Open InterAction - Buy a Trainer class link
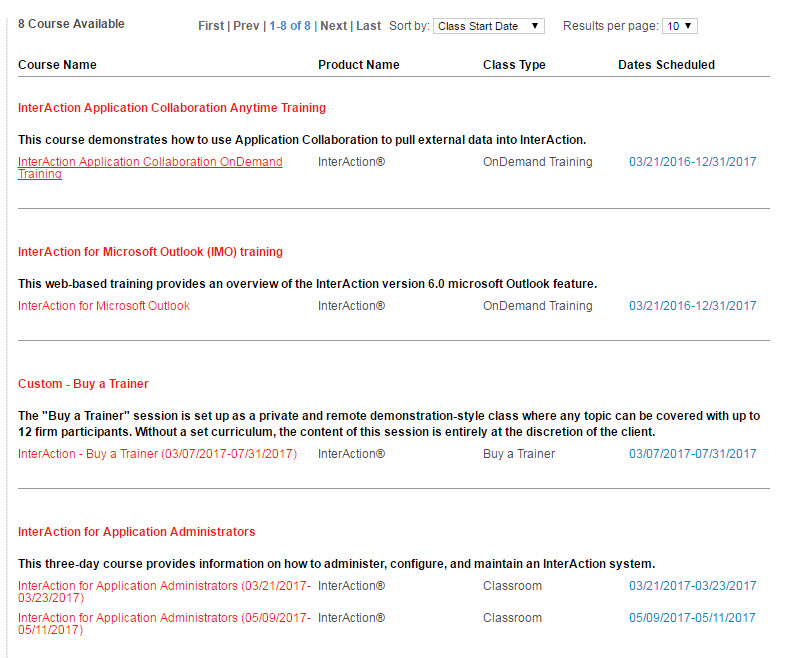The image size is (794, 658). coord(157,454)
